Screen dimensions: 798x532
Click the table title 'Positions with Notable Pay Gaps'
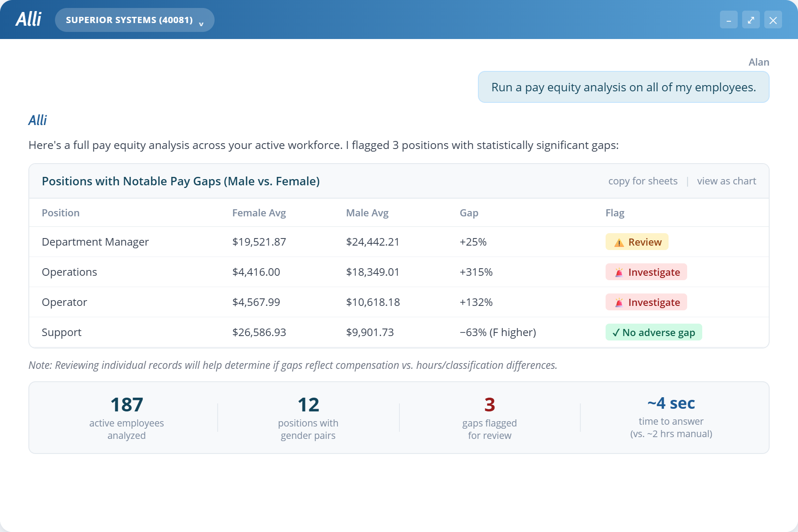(x=180, y=181)
